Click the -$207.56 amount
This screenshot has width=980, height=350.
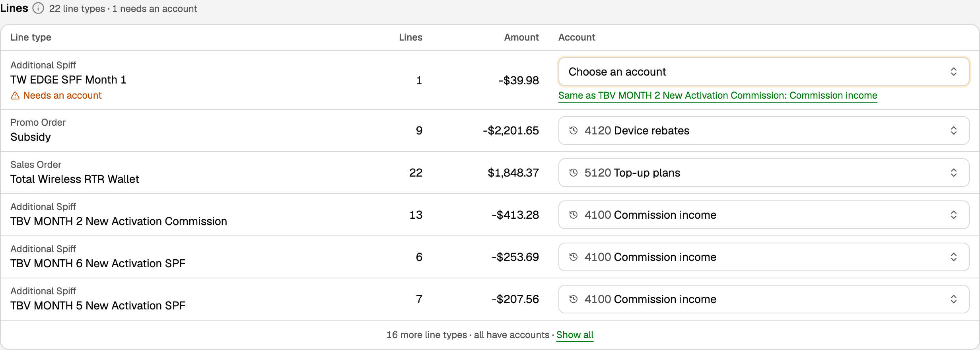pyautogui.click(x=515, y=299)
